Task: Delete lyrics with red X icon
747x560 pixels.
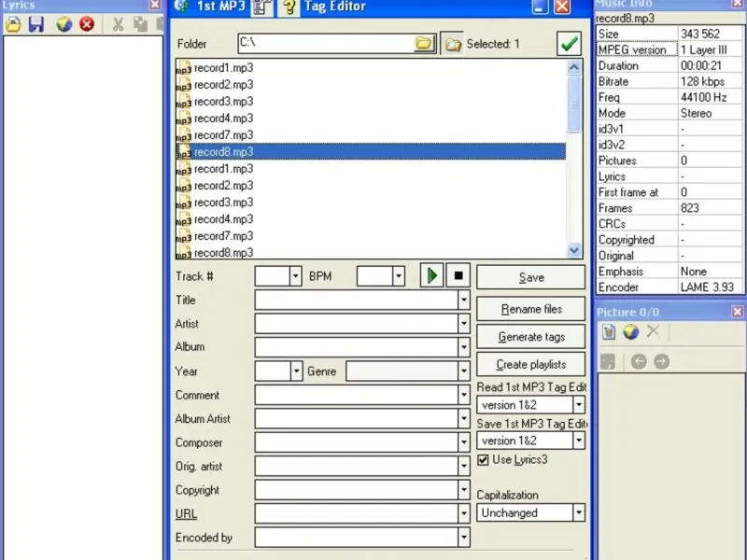Action: (87, 24)
